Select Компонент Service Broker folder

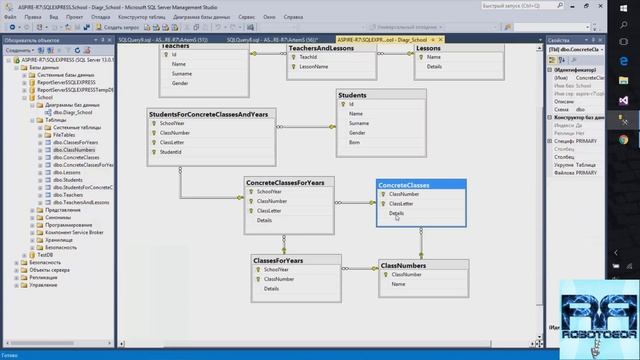(x=74, y=232)
